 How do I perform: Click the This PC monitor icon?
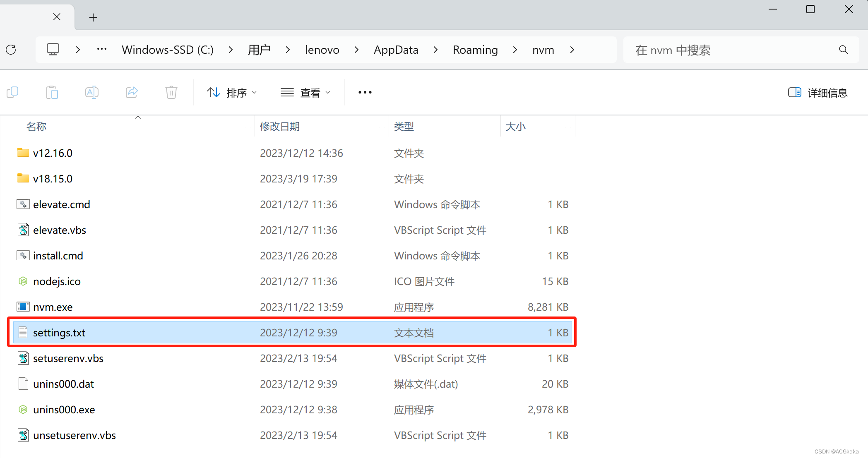[x=53, y=49]
